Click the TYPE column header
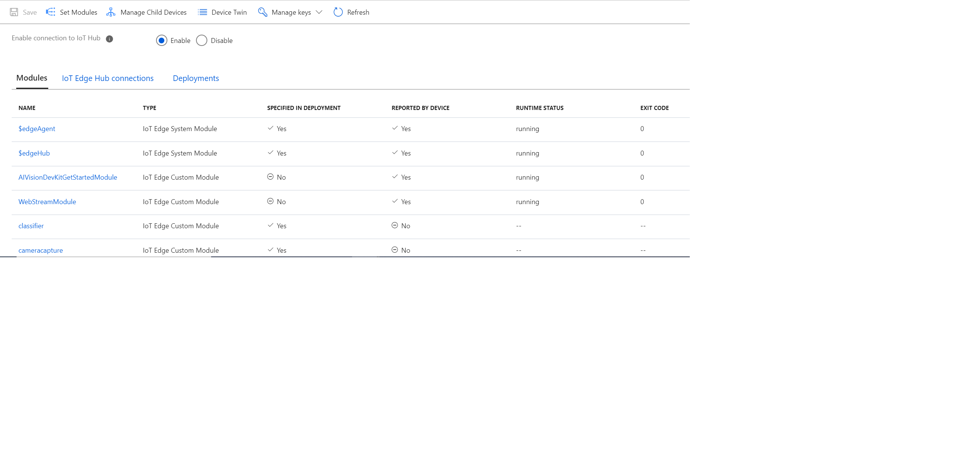 pos(150,108)
